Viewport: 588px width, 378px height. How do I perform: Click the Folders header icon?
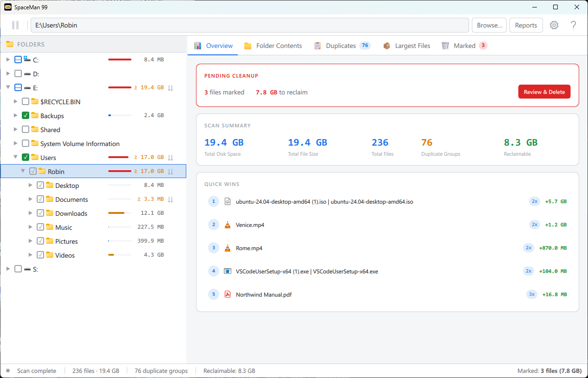pos(10,44)
